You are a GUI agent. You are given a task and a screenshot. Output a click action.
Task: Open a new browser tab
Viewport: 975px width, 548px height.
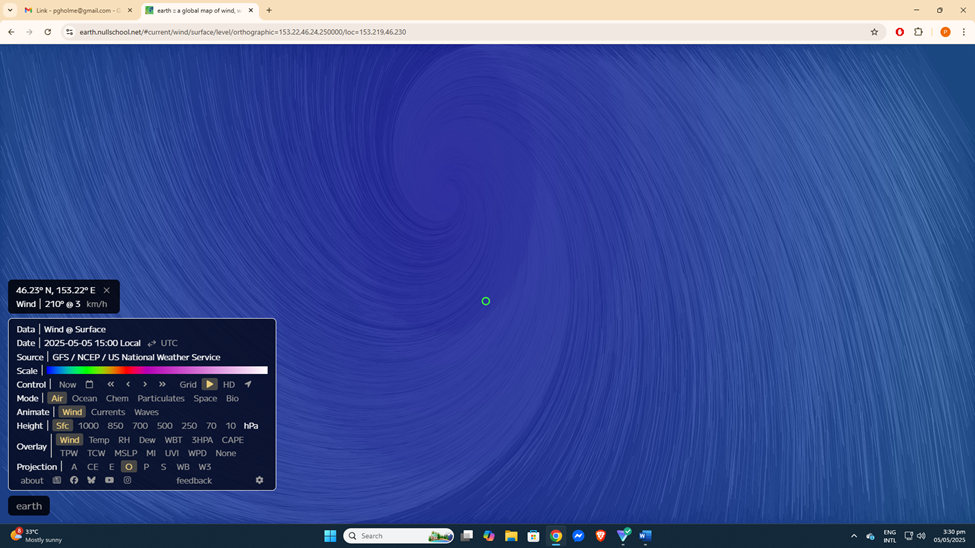(x=269, y=11)
